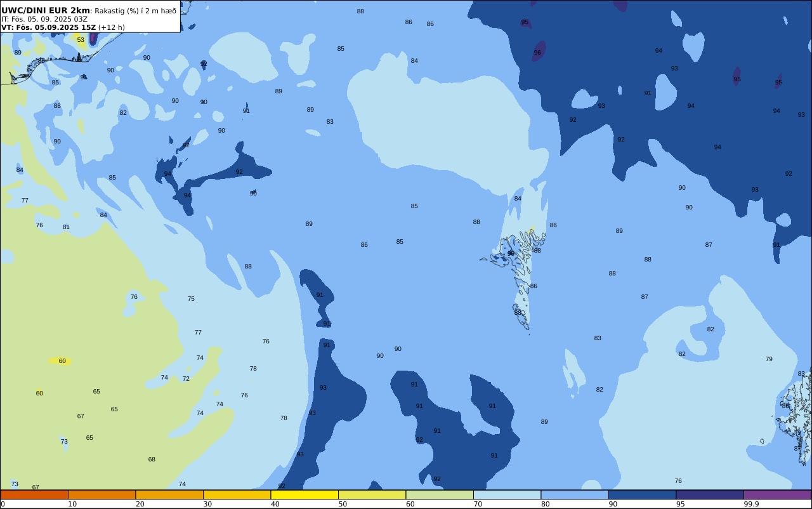Click the dark orange 0–10 legend swatch
This screenshot has width=812, height=509.
tap(34, 494)
